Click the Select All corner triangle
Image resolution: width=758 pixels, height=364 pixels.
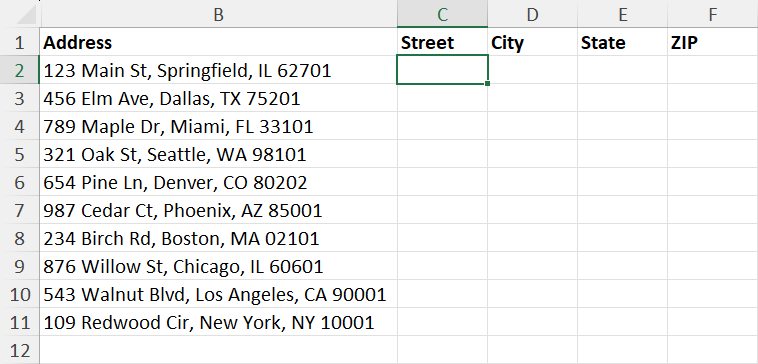point(27,15)
